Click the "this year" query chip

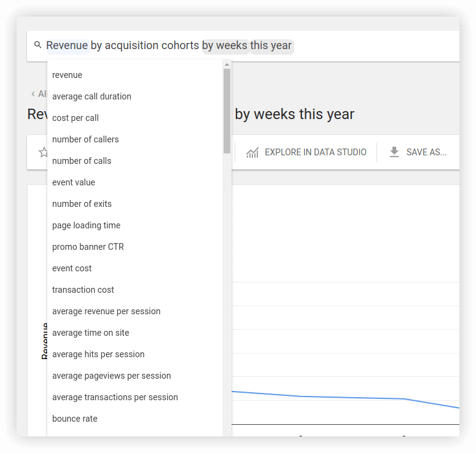(x=271, y=45)
